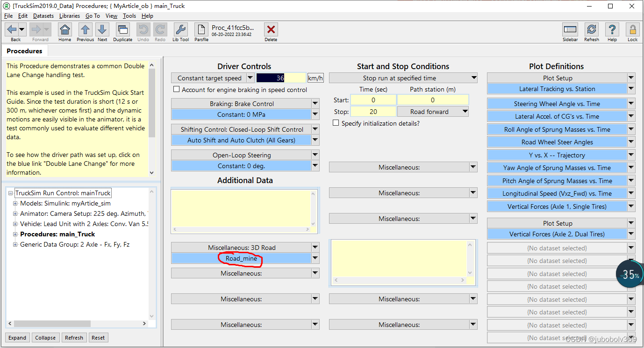This screenshot has height=348, width=644.
Task: Open Y vs. X -- Trajectory plot link
Action: pyautogui.click(x=557, y=155)
